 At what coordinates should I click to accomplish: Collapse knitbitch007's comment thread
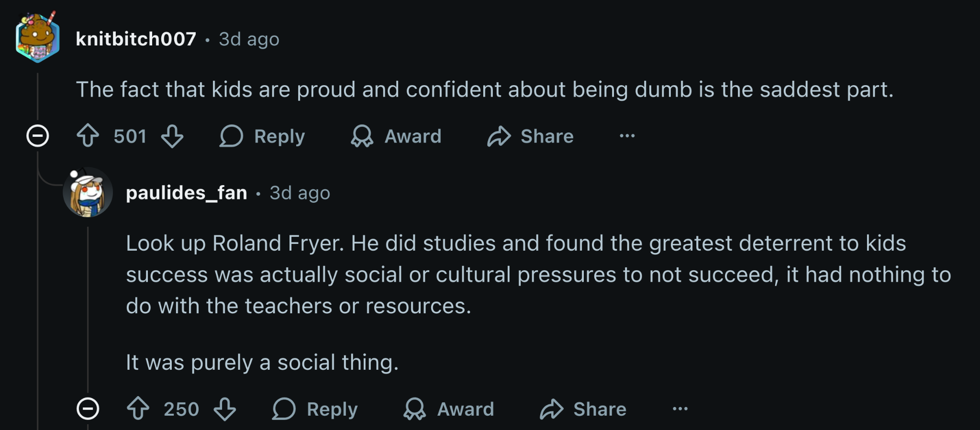pyautogui.click(x=37, y=136)
